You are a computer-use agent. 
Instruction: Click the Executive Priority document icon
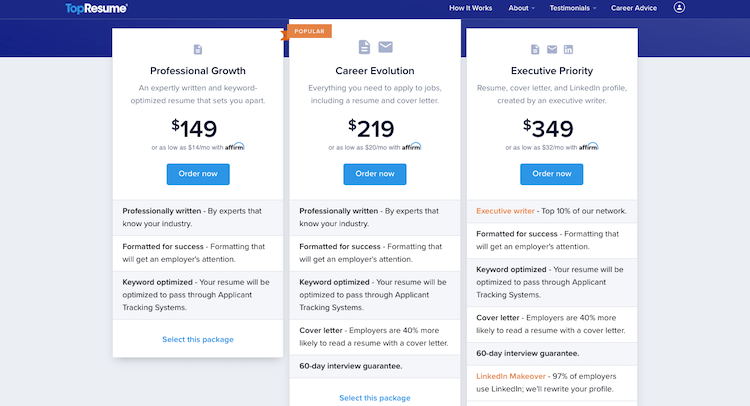click(535, 49)
